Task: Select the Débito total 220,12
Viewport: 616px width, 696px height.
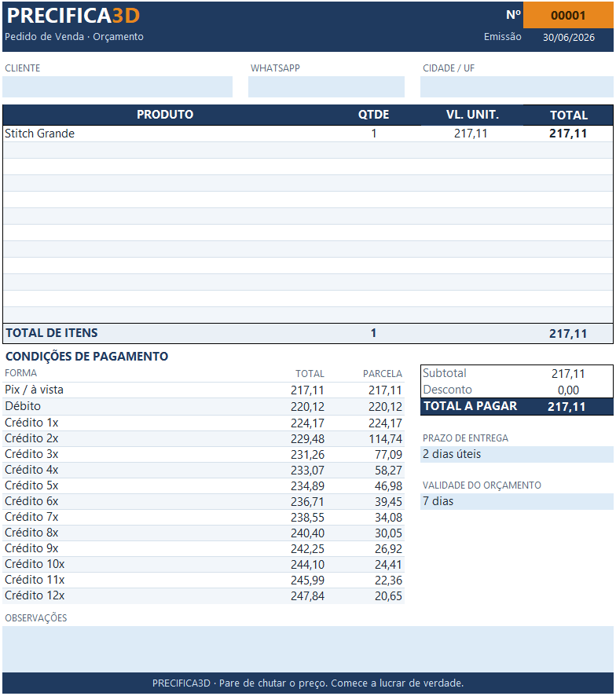Action: (x=307, y=407)
